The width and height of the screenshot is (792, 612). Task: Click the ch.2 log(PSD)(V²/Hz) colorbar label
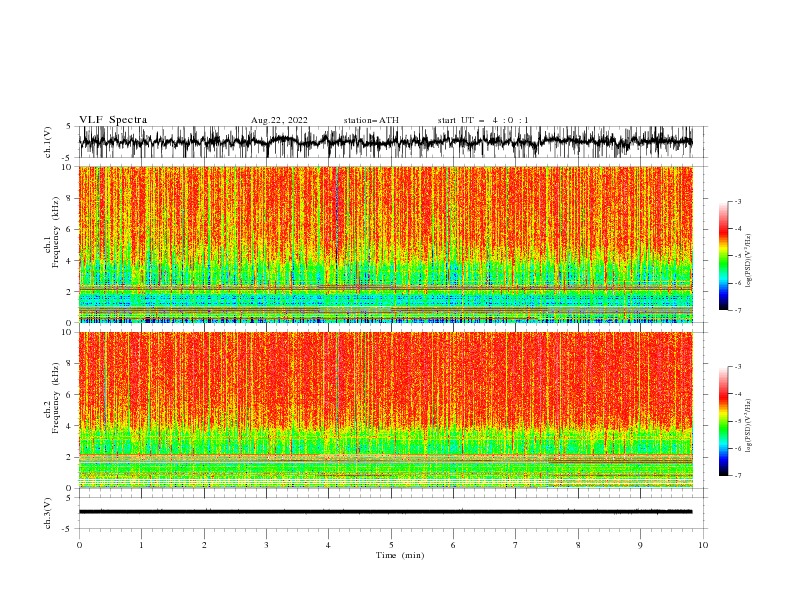tap(748, 425)
